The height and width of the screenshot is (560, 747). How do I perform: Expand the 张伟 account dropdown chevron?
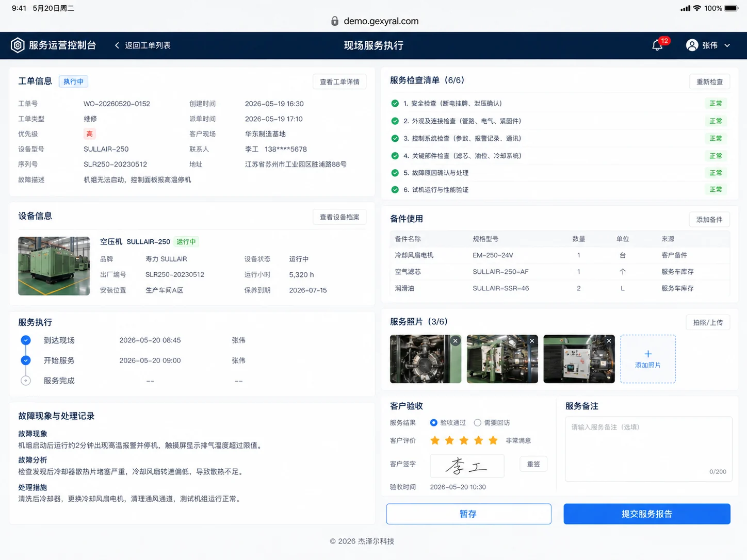[x=727, y=45]
